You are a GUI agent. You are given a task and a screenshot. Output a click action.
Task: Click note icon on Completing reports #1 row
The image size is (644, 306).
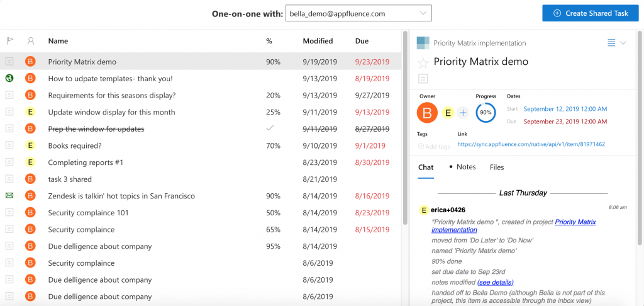click(x=9, y=162)
